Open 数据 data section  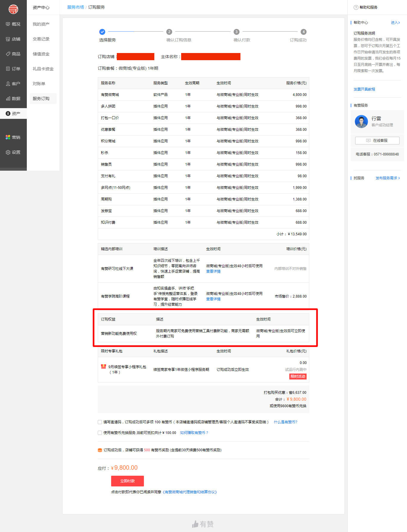point(13,99)
